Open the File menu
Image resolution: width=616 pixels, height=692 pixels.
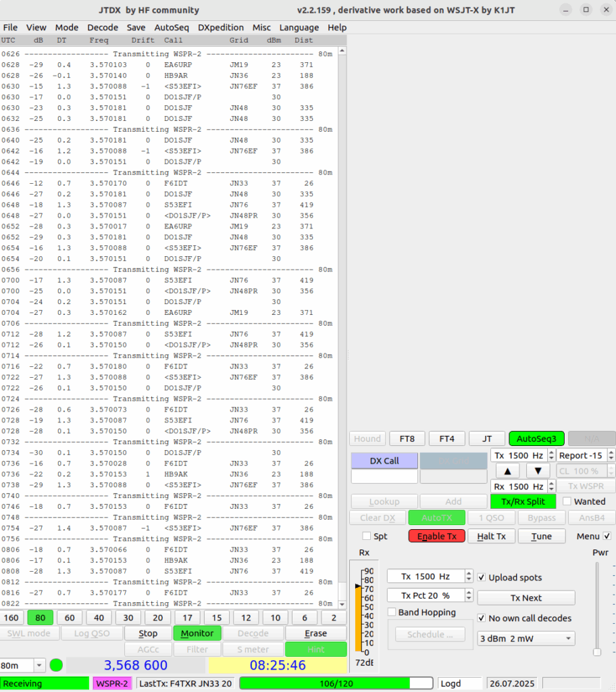click(10, 27)
